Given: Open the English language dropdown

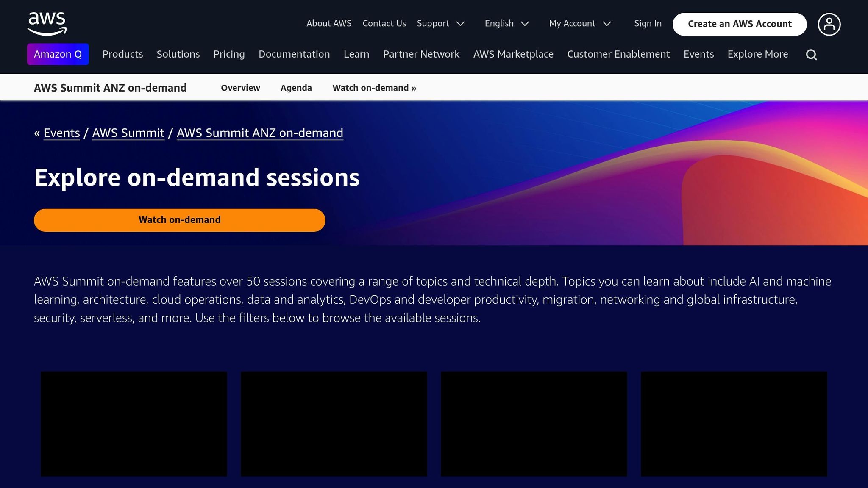Looking at the screenshot, I should coord(507,24).
